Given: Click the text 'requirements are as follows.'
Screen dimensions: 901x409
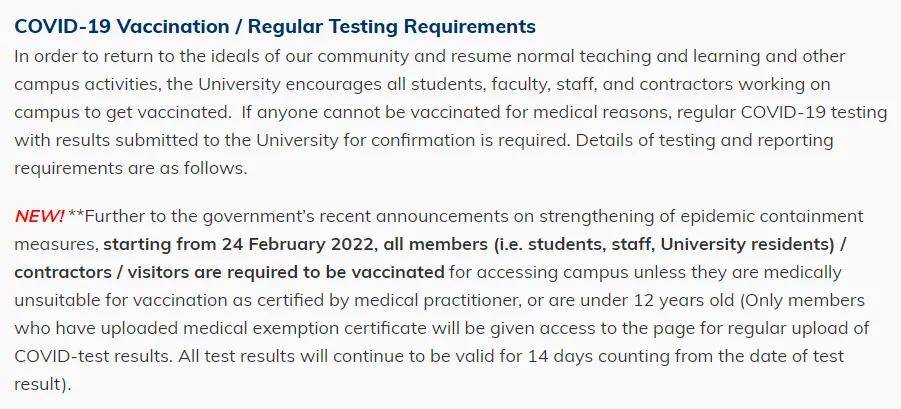Looking at the screenshot, I should point(130,168).
